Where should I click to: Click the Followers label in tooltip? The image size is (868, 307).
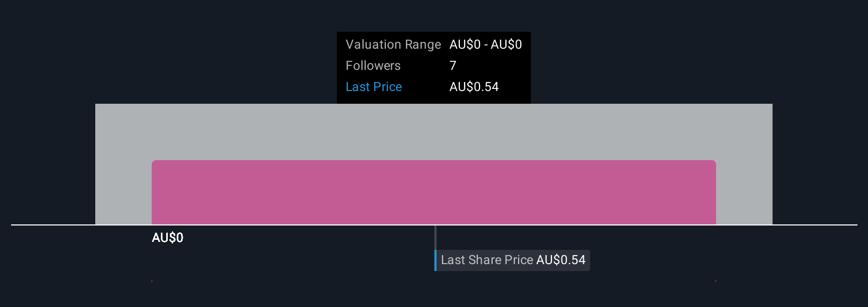[373, 66]
